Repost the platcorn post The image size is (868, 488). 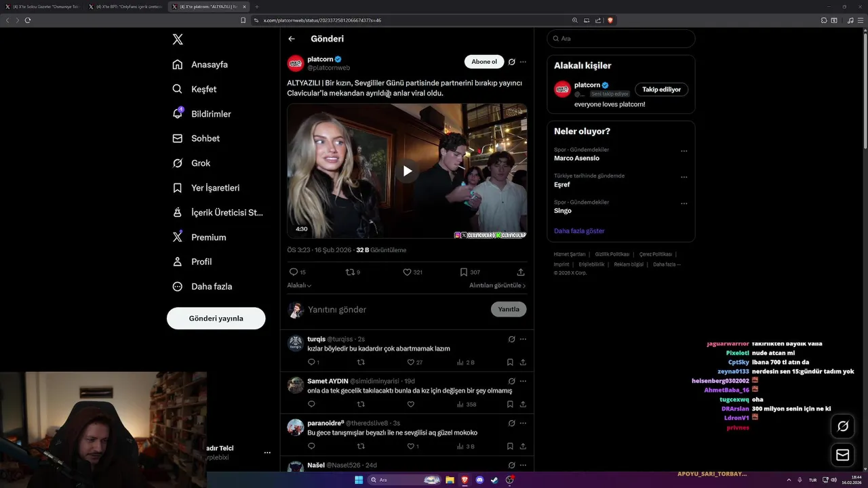tap(353, 272)
